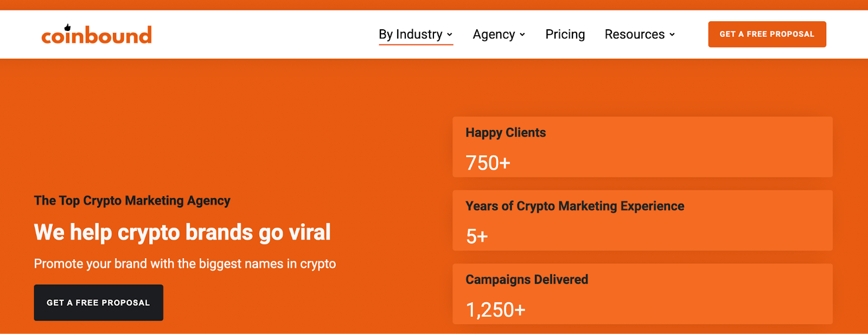Expand the By Industry chevron arrow
This screenshot has width=868, height=334.
pyautogui.click(x=449, y=35)
